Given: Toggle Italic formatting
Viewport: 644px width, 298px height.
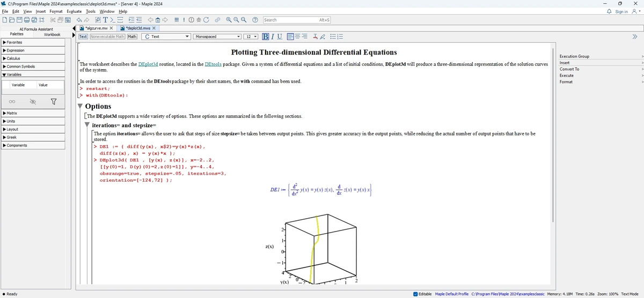Looking at the screenshot, I should (x=273, y=36).
